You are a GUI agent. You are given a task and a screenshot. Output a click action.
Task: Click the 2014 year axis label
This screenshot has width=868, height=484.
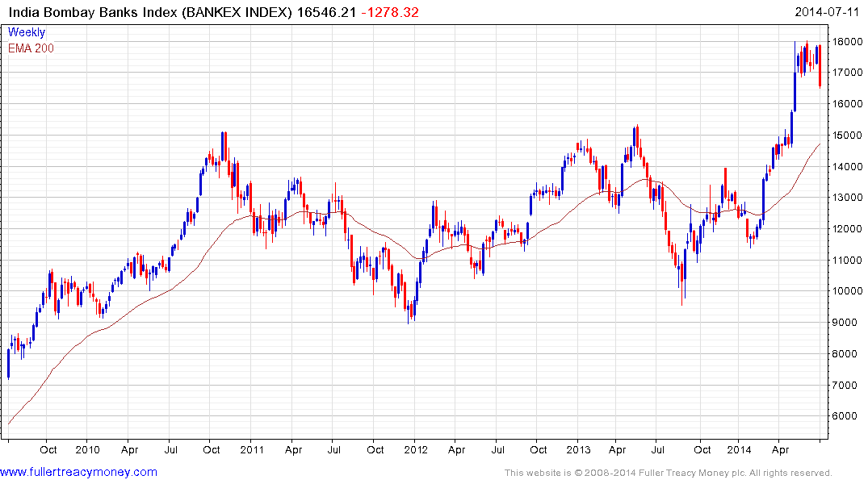(739, 449)
